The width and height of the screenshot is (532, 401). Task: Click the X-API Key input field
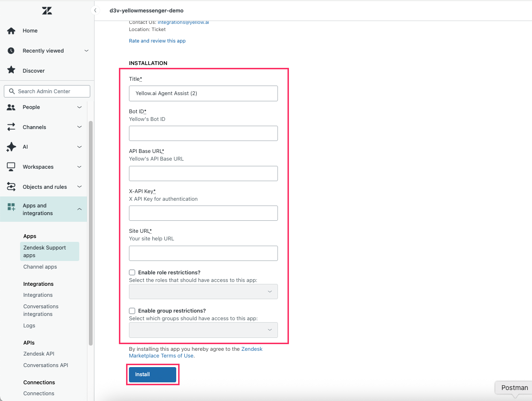[203, 213]
